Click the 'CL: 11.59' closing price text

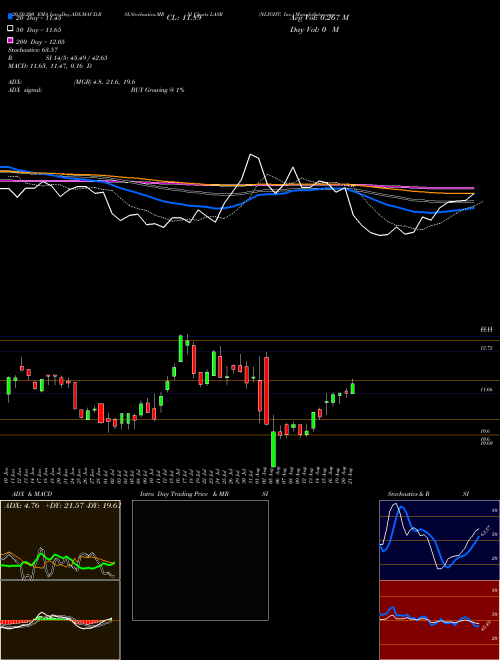[x=184, y=18]
